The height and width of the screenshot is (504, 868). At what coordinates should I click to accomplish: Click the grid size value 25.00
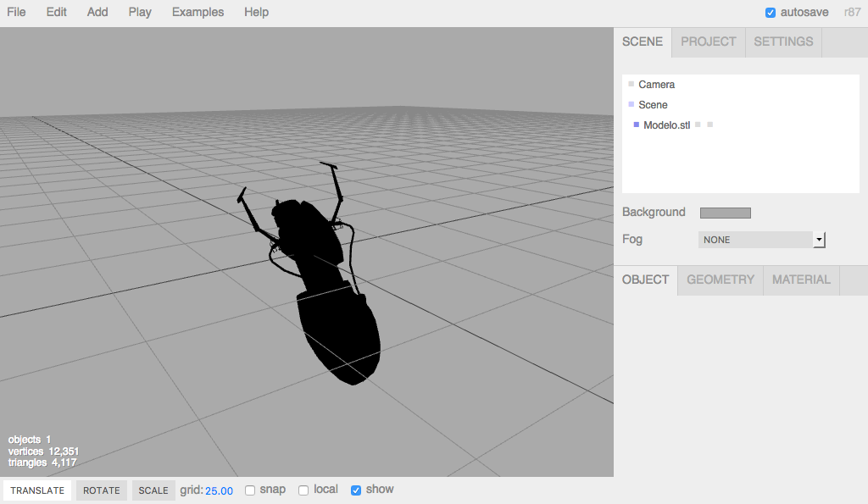219,490
